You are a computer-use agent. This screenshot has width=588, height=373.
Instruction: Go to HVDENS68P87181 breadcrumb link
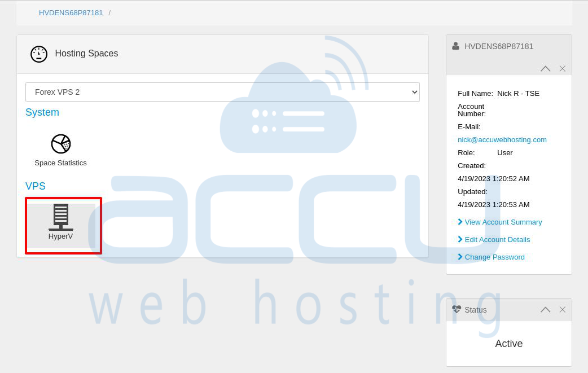tap(71, 13)
